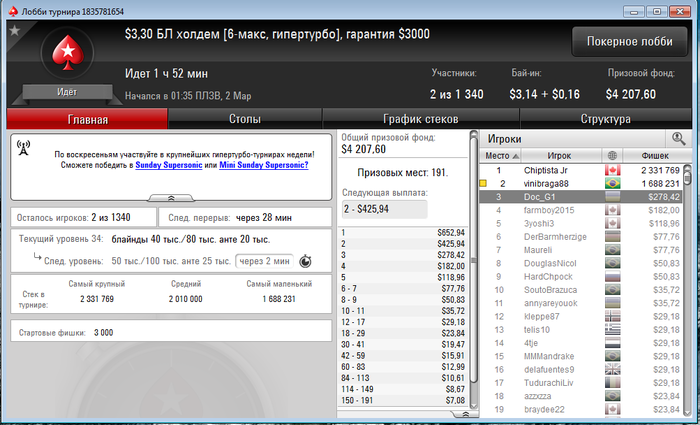Image resolution: width=700 pixels, height=425 pixels.
Task: Click the largest stack value 2 331 769
Action: [x=97, y=299]
